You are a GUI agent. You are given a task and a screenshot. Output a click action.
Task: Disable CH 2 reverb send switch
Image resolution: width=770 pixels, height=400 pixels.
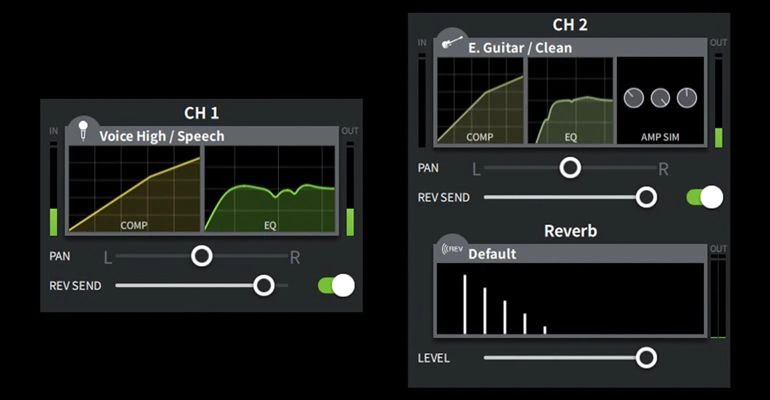tap(704, 197)
